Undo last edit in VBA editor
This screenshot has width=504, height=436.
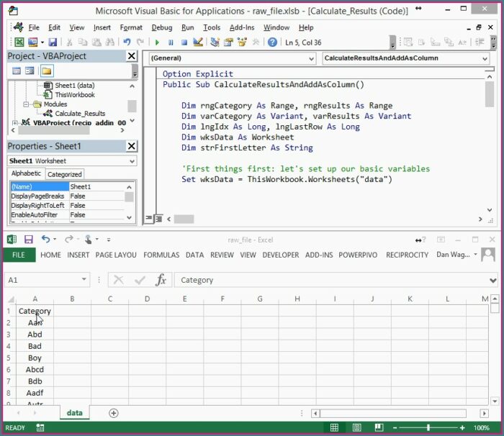click(x=127, y=42)
